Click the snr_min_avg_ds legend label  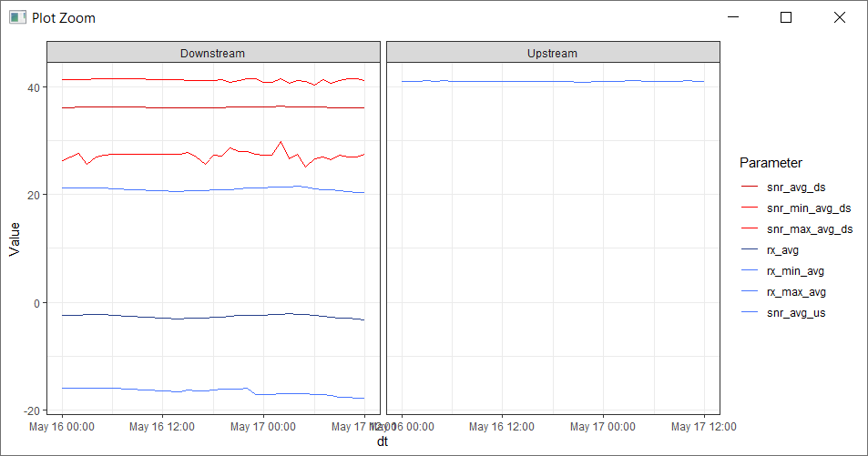pyautogui.click(x=809, y=208)
